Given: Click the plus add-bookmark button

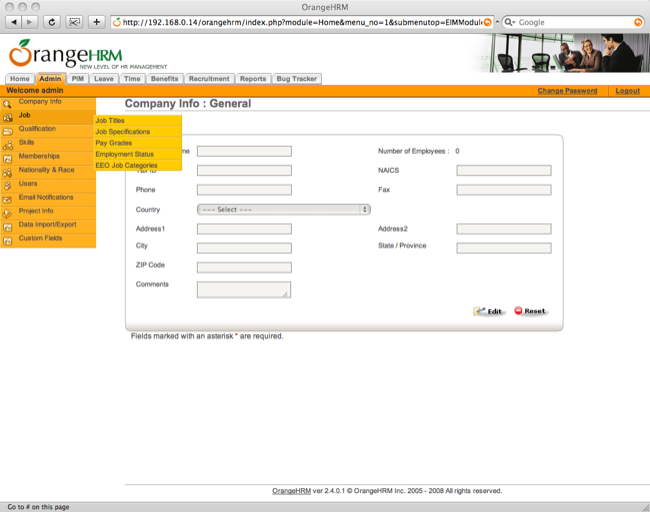Looking at the screenshot, I should (97, 22).
